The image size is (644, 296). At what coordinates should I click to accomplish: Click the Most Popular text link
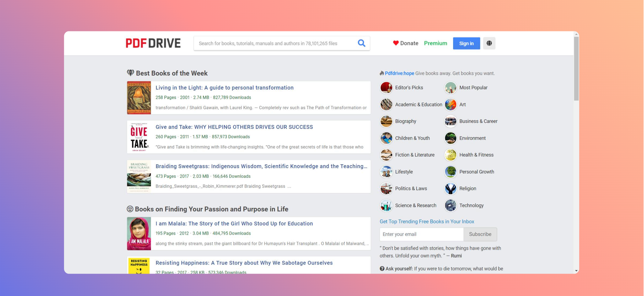(473, 88)
